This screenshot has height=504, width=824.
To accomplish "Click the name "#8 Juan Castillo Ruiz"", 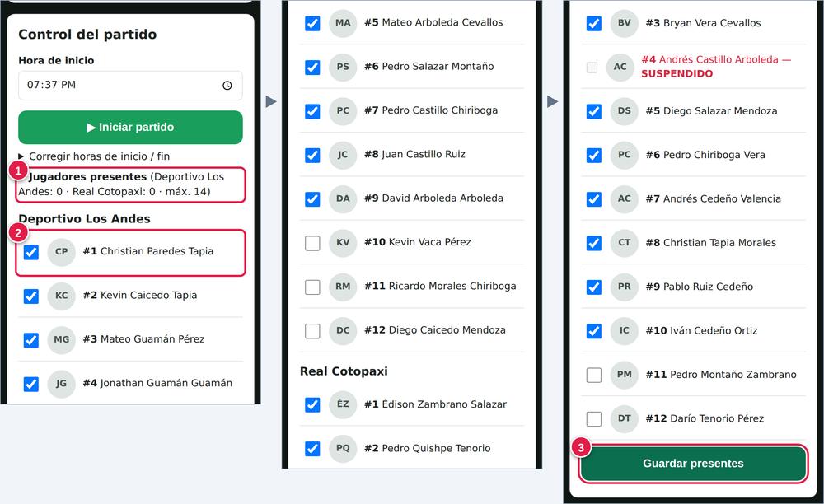I will click(x=414, y=154).
